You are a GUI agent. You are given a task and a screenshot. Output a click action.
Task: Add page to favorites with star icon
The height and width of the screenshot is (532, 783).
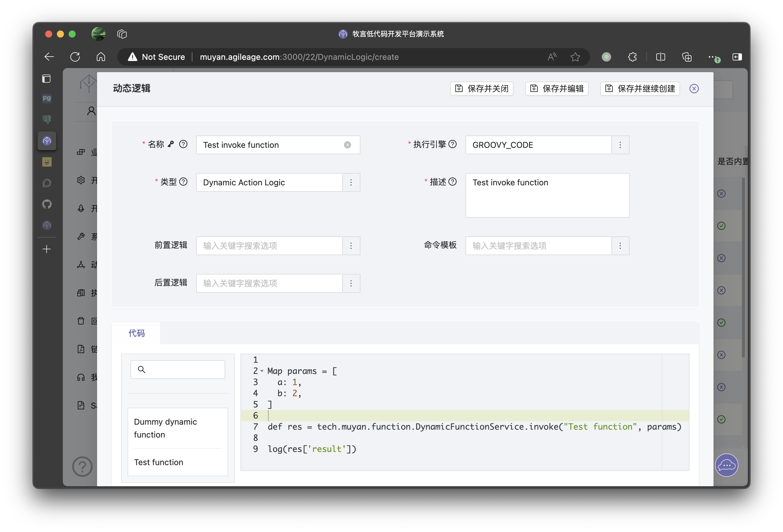click(575, 57)
